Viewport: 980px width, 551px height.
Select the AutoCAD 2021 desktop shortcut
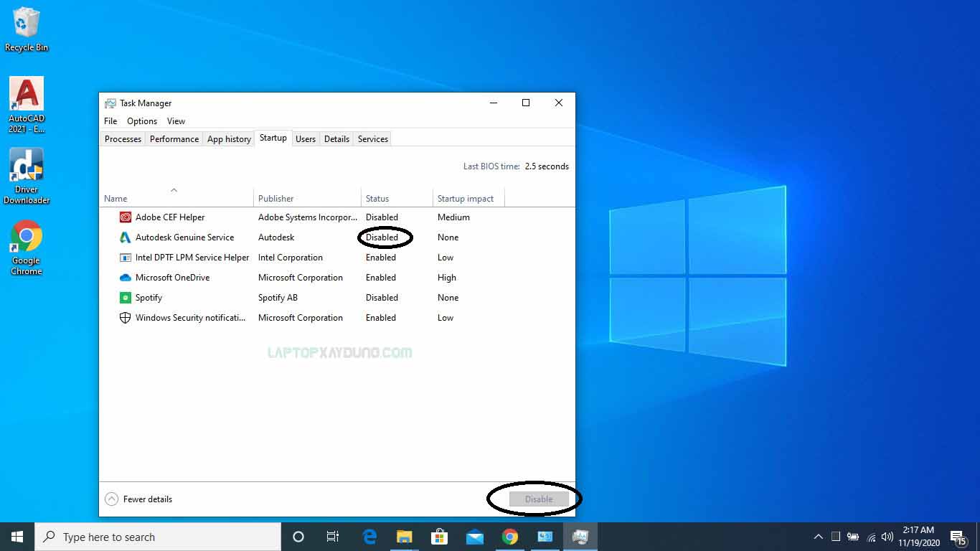pos(27,105)
